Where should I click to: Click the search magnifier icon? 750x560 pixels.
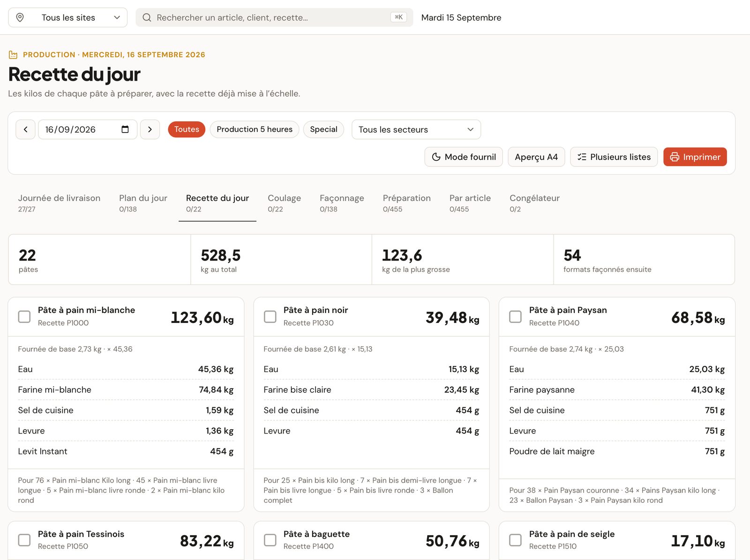[147, 17]
